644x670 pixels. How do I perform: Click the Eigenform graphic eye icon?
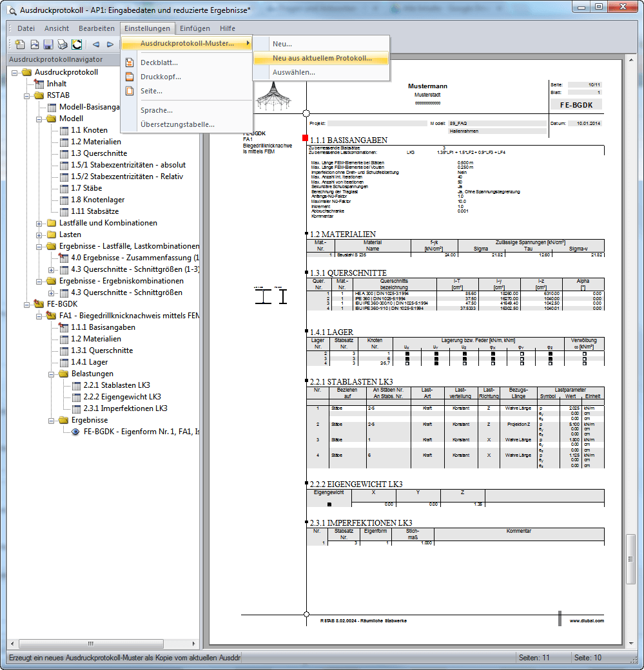click(x=75, y=432)
